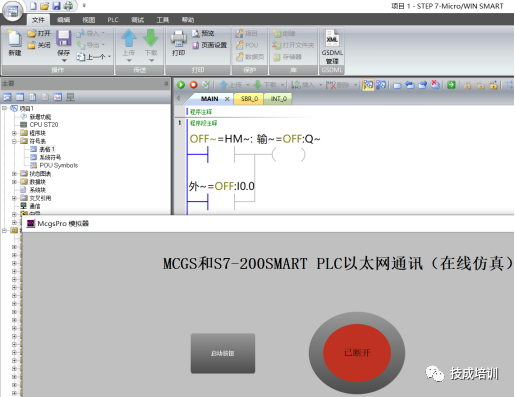Expand the 数据块 tree node
This screenshot has width=515, height=397.
coord(14,182)
